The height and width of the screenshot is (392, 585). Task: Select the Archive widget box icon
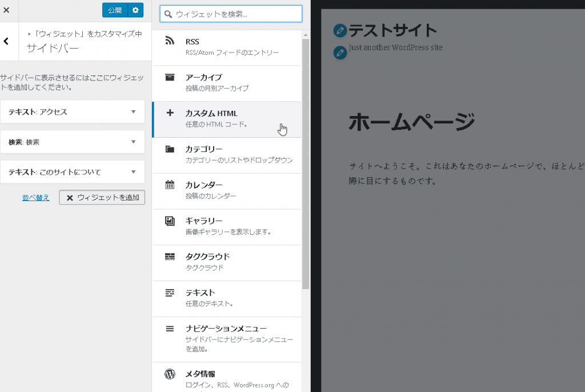coord(169,77)
